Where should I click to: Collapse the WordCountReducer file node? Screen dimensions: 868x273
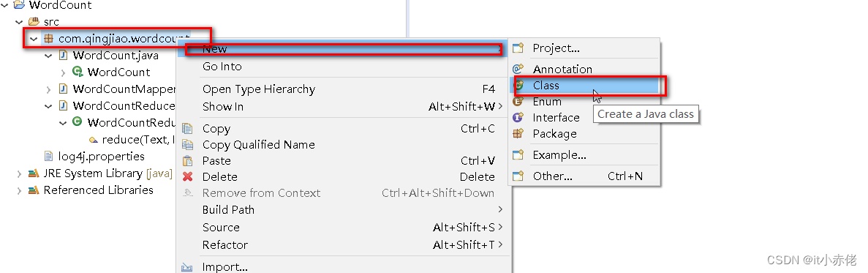pyautogui.click(x=49, y=106)
